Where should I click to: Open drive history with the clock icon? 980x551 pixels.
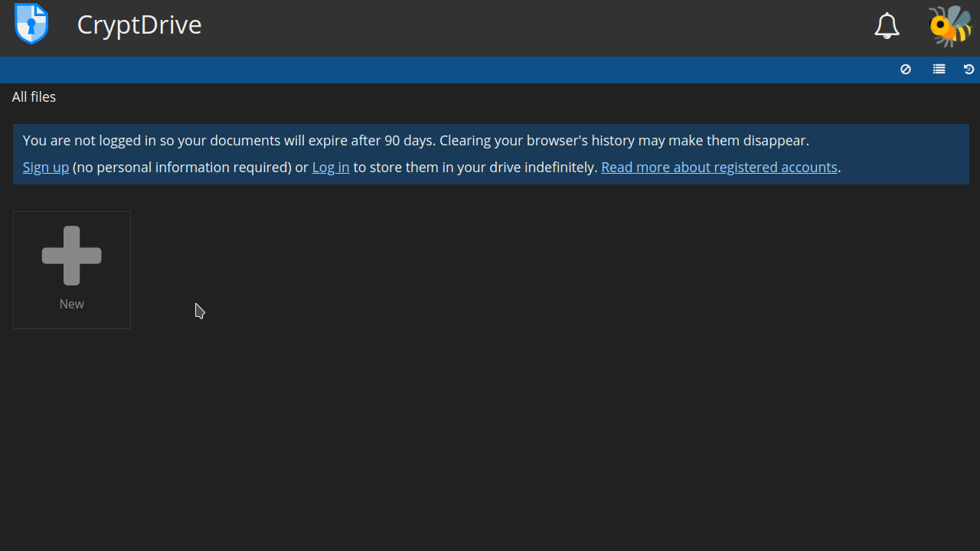(969, 70)
